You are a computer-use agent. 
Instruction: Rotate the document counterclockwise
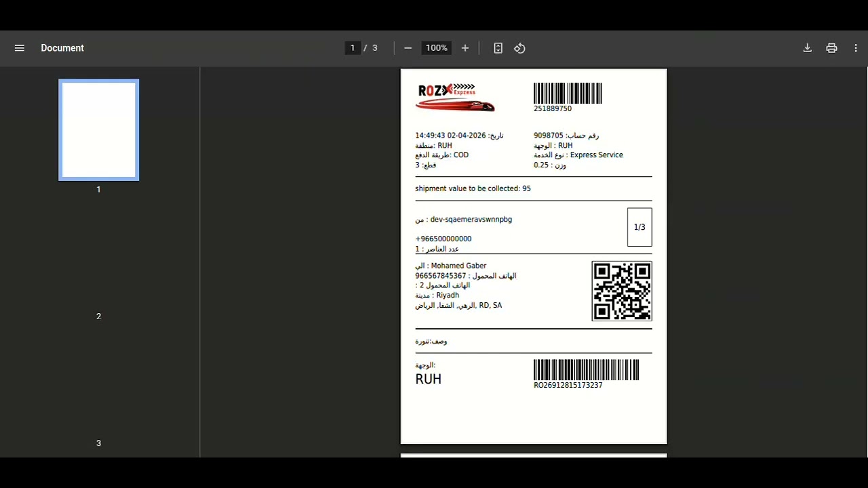pyautogui.click(x=519, y=48)
